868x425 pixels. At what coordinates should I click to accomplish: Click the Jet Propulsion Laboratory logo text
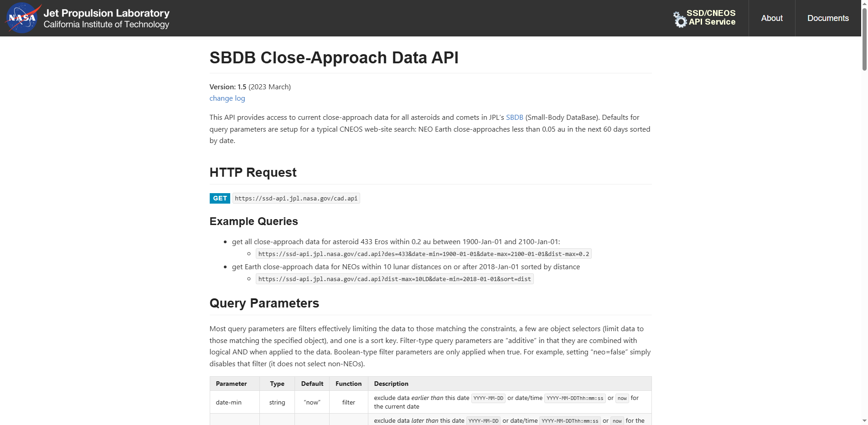click(107, 13)
